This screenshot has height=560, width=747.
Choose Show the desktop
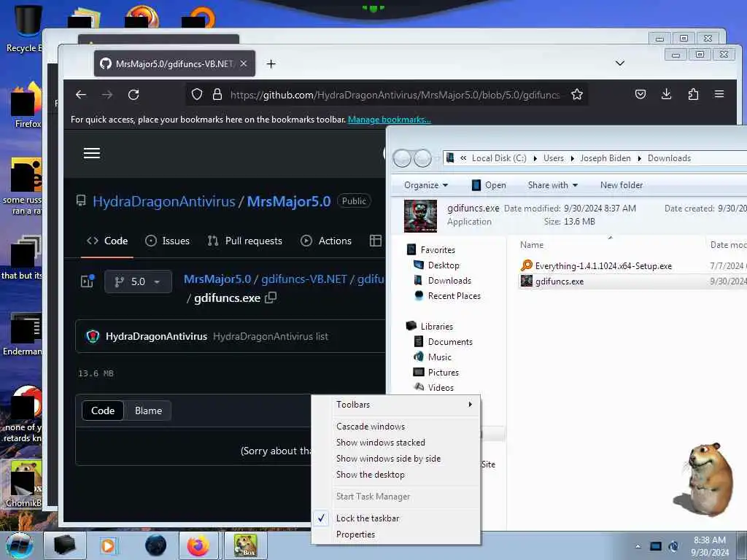[x=396, y=475]
